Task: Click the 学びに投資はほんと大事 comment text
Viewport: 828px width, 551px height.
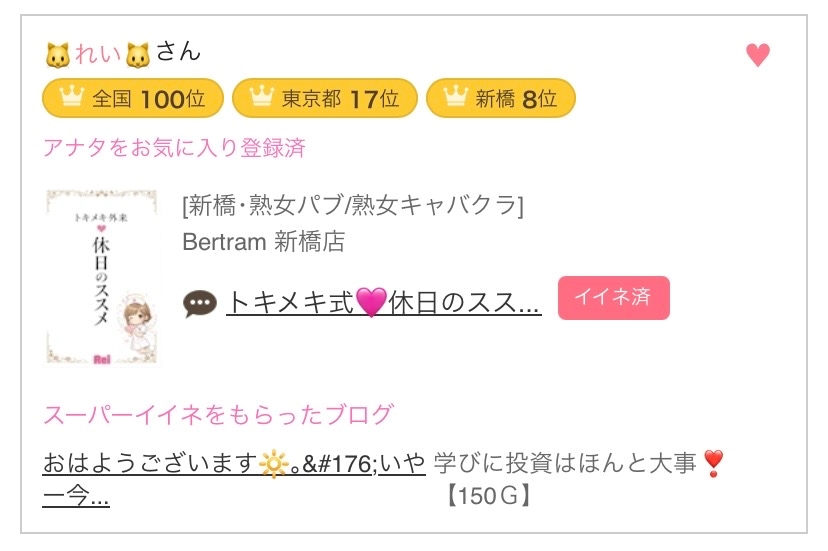Action: [x=566, y=464]
